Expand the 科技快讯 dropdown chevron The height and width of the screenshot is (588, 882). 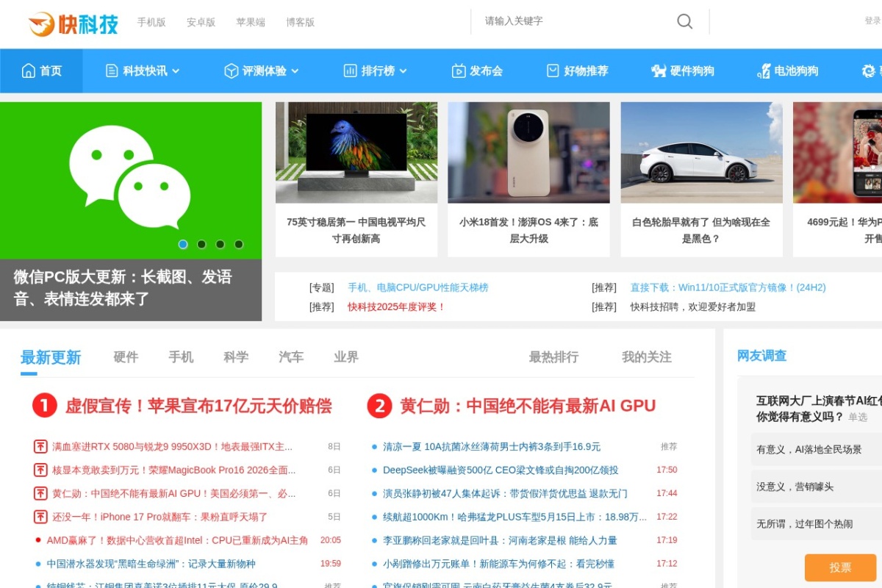tap(176, 71)
